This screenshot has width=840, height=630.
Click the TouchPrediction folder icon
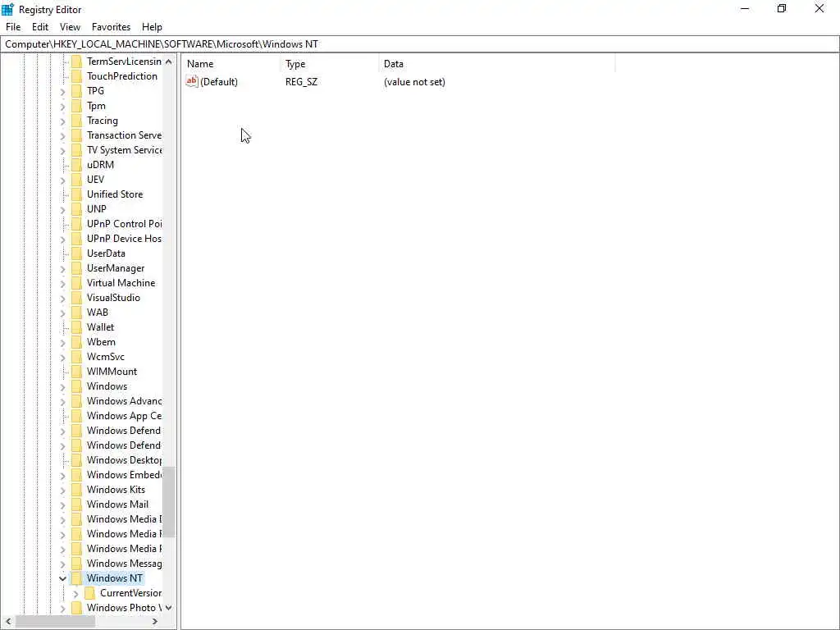click(x=76, y=76)
